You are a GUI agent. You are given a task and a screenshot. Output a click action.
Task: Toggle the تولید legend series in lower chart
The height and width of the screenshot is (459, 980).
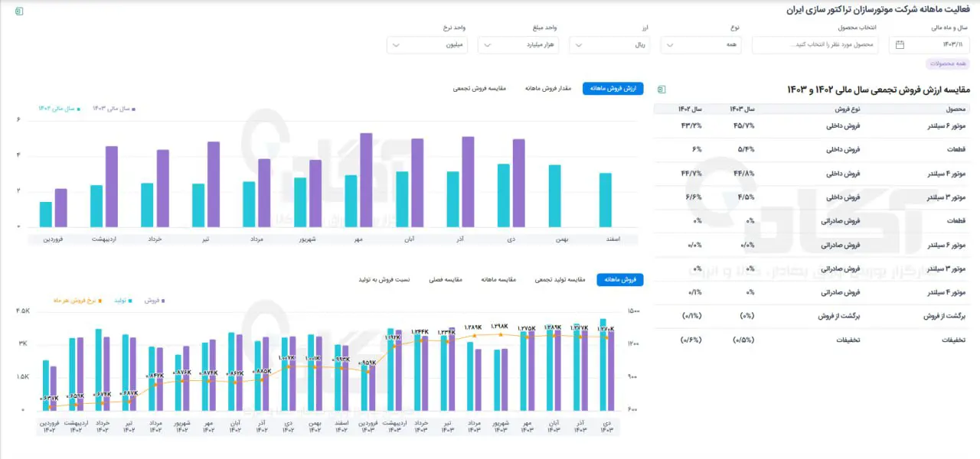123,301
